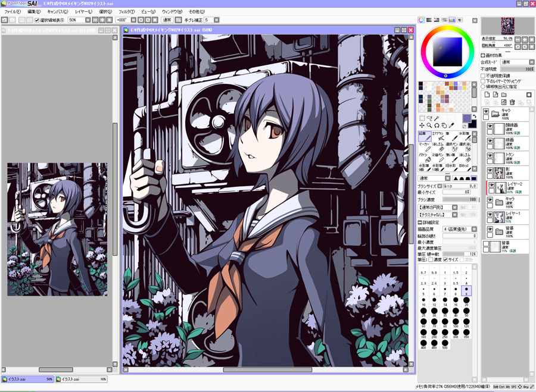This screenshot has height=392, width=536.
Task: Click the navigator preview thumbnail
Action: click(x=507, y=26)
